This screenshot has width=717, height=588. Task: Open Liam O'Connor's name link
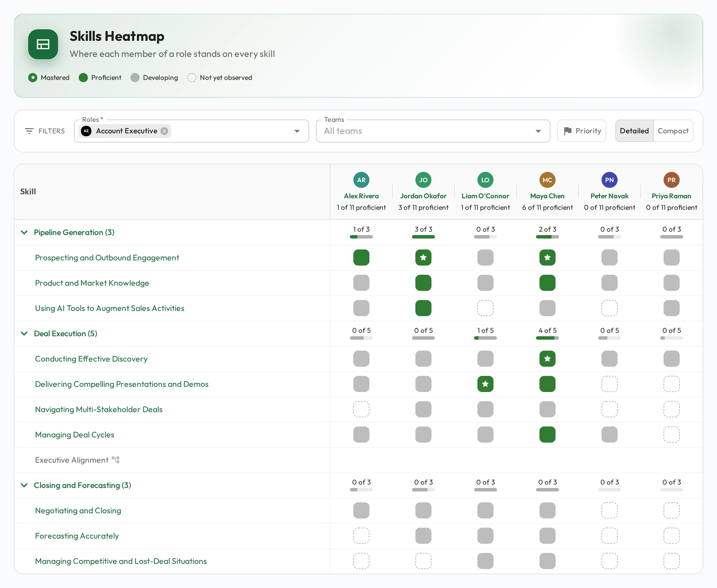click(485, 196)
